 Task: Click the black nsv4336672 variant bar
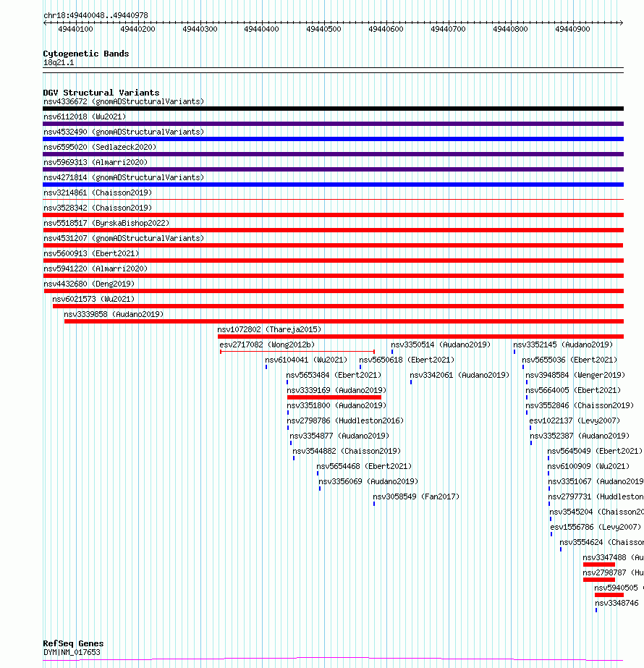coord(333,109)
